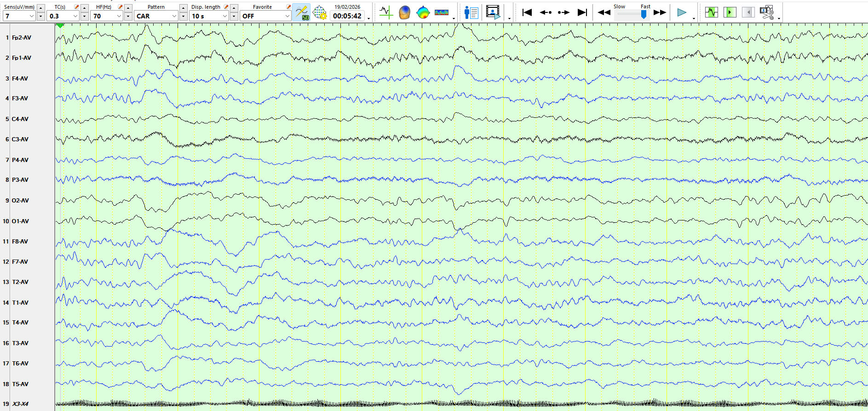
Task: Start EEG playback with the play button
Action: (x=682, y=12)
